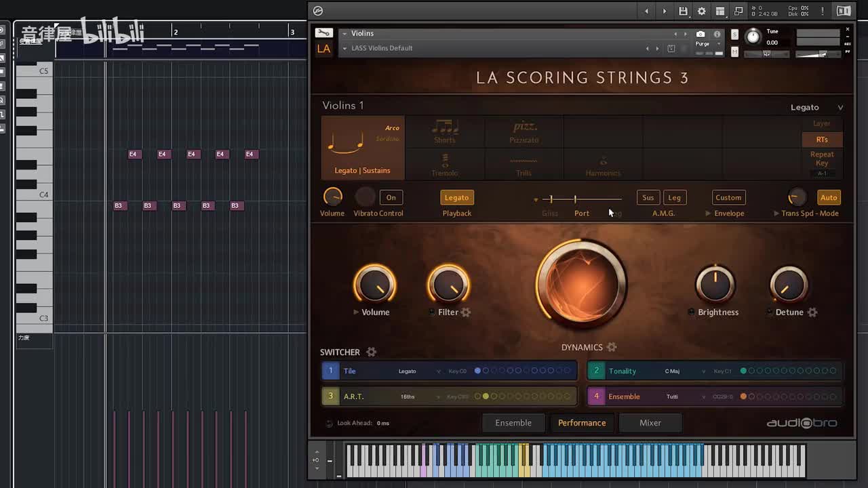Open the Tile switcher Legato dropdown
The height and width of the screenshot is (488, 868).
click(418, 371)
